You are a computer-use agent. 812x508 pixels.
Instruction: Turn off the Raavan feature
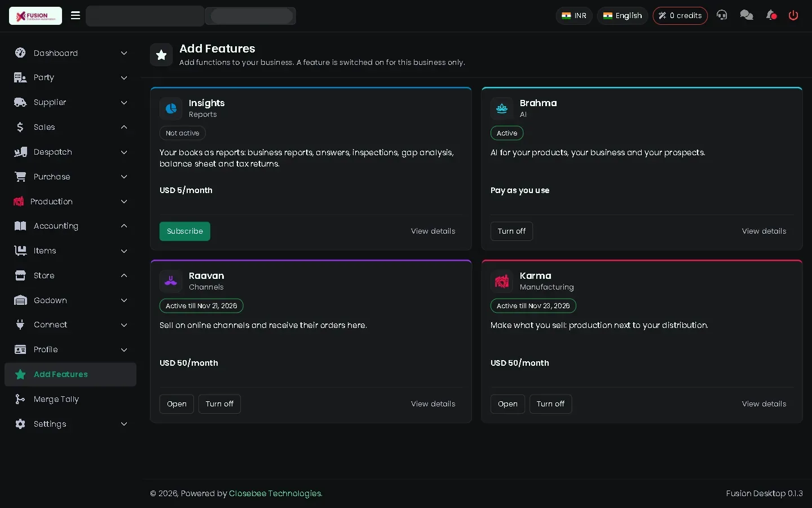(x=219, y=404)
